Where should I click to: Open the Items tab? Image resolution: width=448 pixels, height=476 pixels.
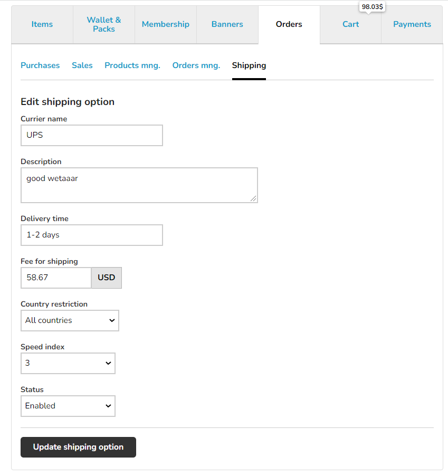[x=42, y=24]
